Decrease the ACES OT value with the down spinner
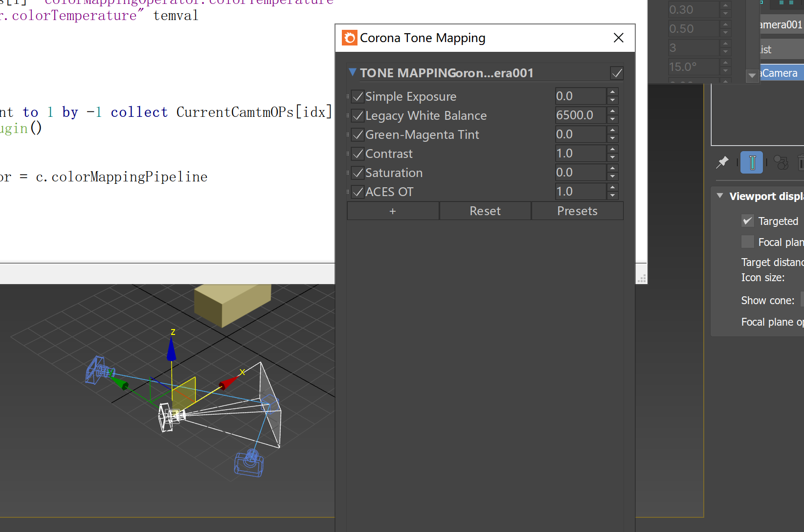 [612, 196]
